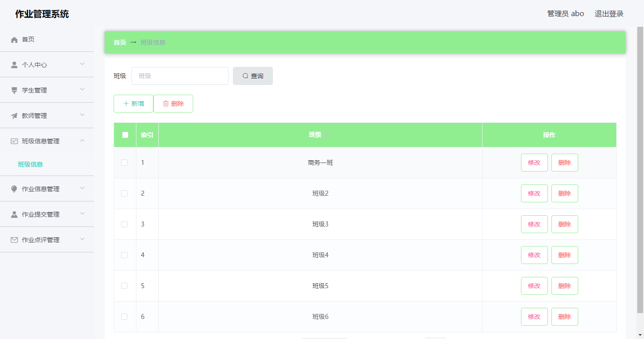Expand the 教师管理 chevron

point(82,115)
